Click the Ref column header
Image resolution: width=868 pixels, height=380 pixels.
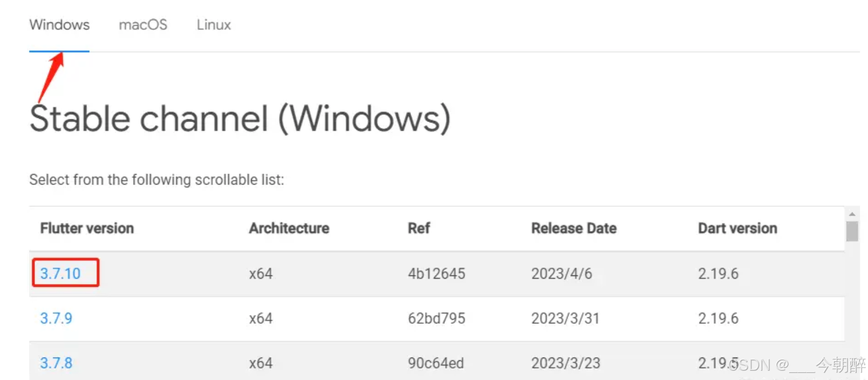pos(419,228)
